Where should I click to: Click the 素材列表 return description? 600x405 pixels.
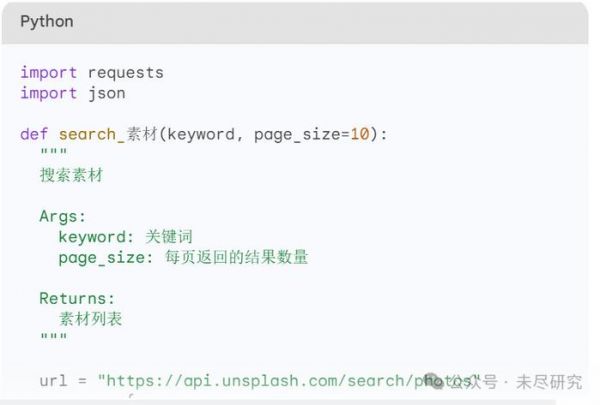pyautogui.click(x=91, y=319)
